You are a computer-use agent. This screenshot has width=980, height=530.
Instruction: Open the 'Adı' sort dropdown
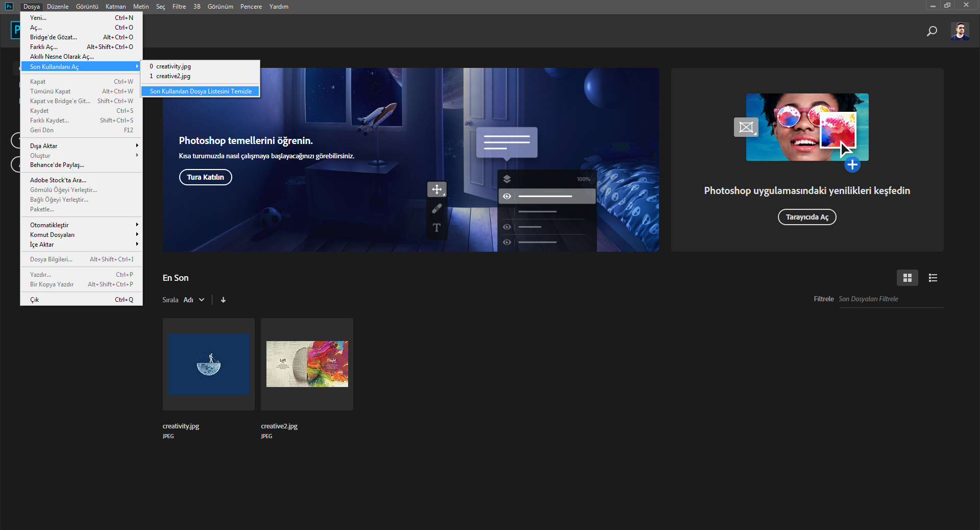(x=194, y=300)
